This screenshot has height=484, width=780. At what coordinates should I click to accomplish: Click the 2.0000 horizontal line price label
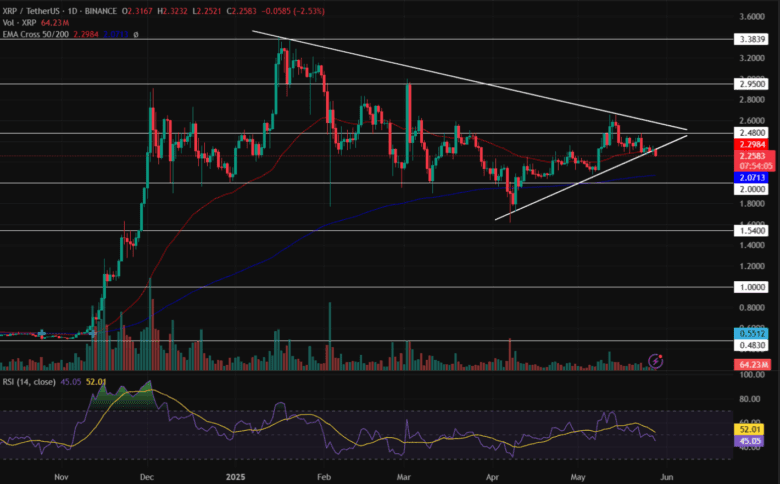coord(751,189)
